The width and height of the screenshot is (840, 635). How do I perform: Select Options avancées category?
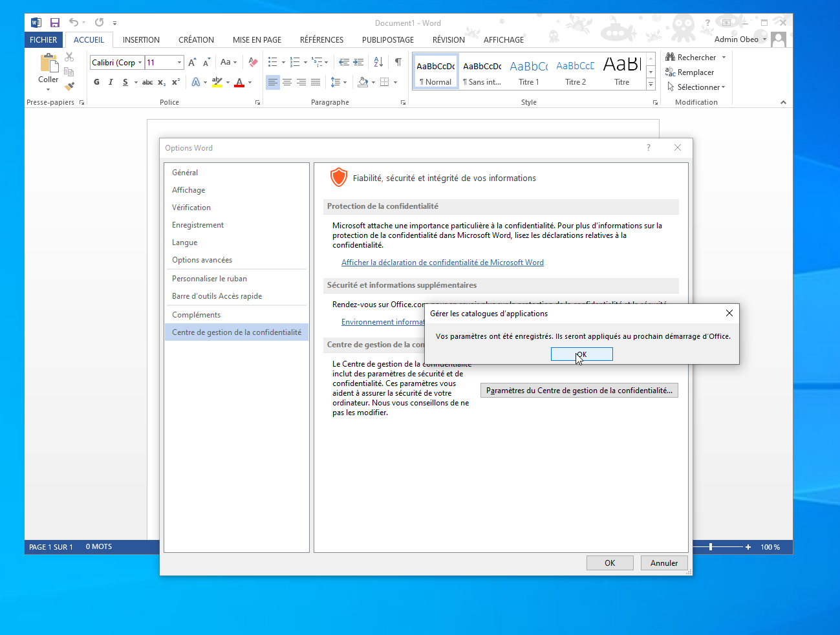click(x=237, y=260)
